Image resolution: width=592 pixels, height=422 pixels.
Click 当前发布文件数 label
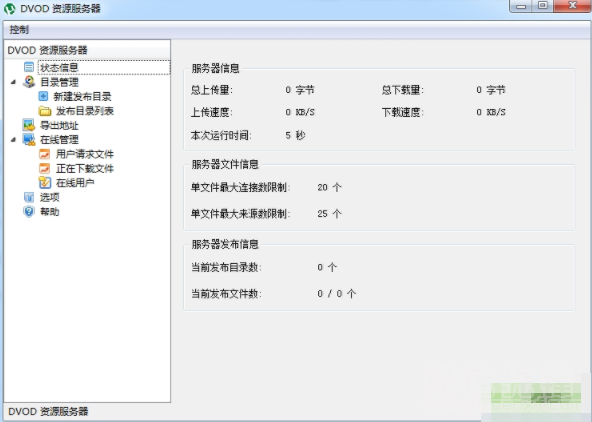226,293
